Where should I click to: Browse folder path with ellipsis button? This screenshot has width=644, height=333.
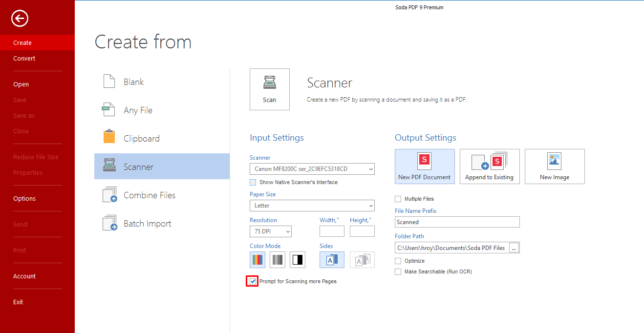pyautogui.click(x=514, y=248)
